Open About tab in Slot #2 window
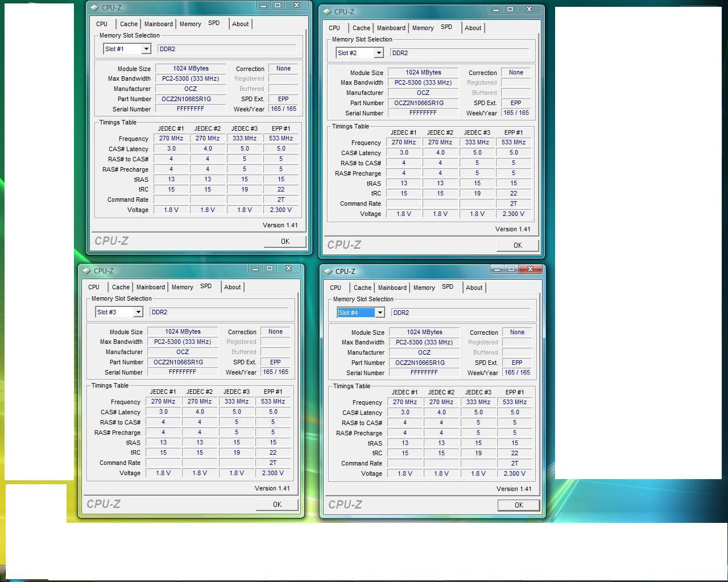This screenshot has height=582, width=728. tap(473, 28)
